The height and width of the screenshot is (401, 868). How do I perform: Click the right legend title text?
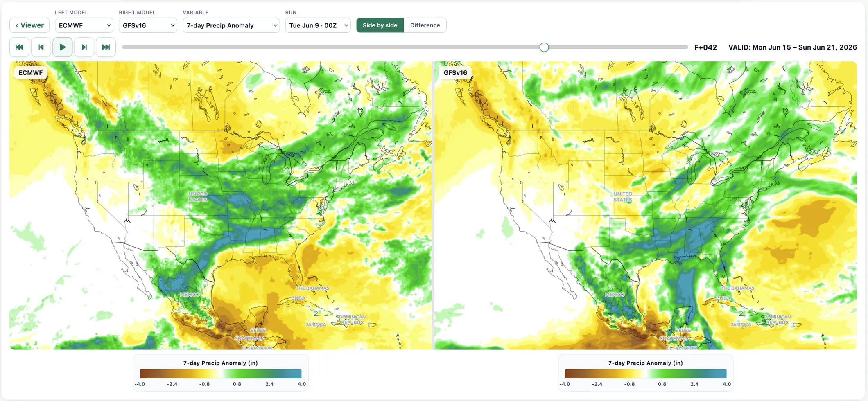646,363
